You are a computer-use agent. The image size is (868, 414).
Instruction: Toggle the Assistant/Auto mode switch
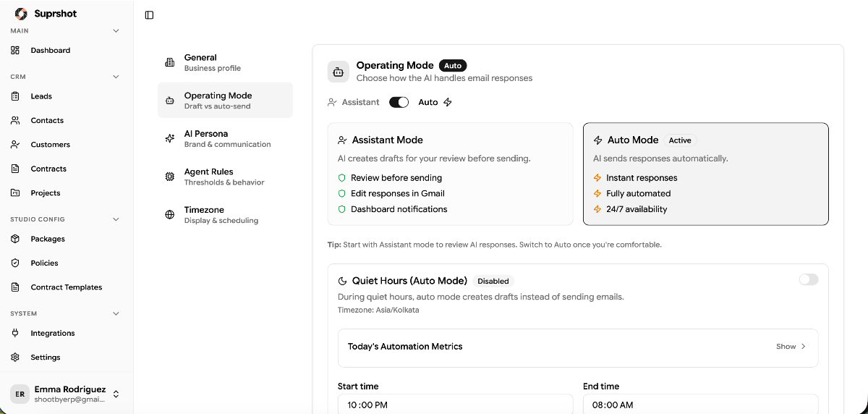click(399, 102)
